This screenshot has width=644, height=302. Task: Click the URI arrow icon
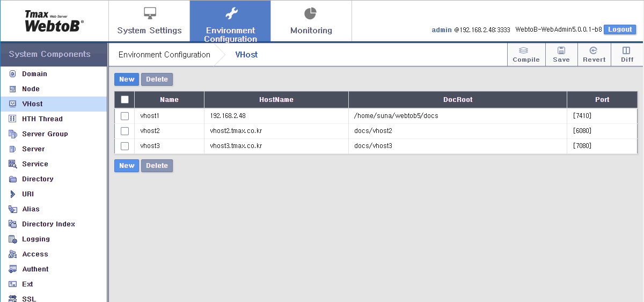click(12, 194)
